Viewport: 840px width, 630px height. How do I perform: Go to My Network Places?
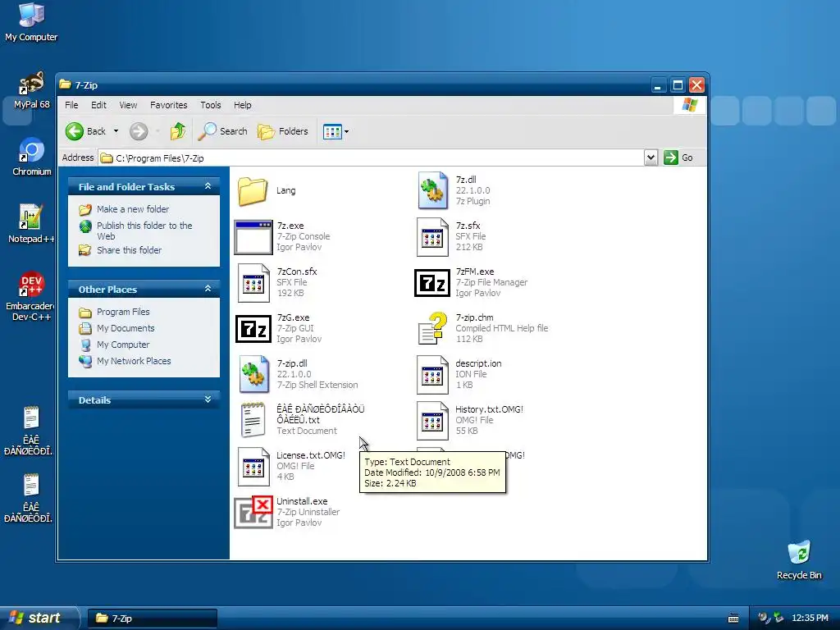pos(134,361)
